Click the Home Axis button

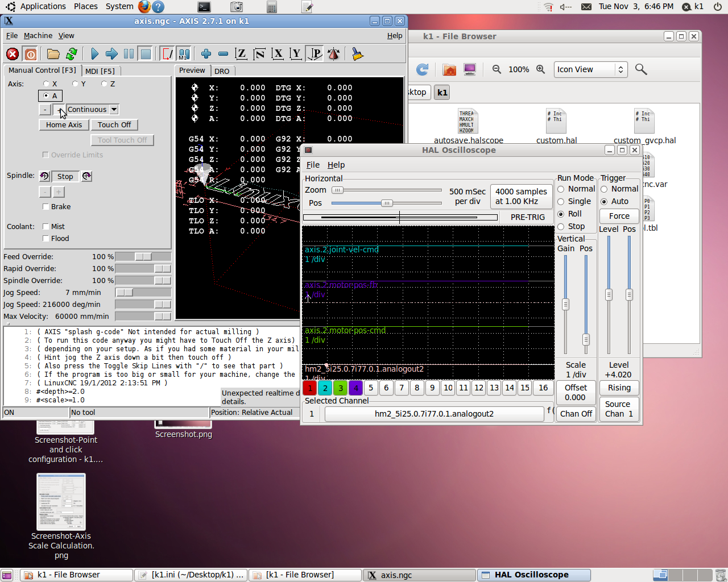64,125
